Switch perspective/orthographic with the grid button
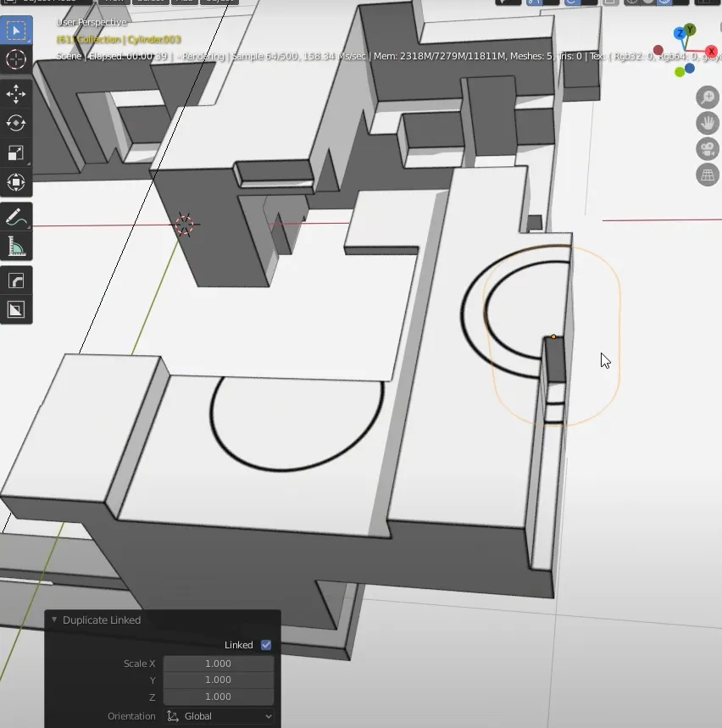The image size is (722, 728). pyautogui.click(x=708, y=175)
